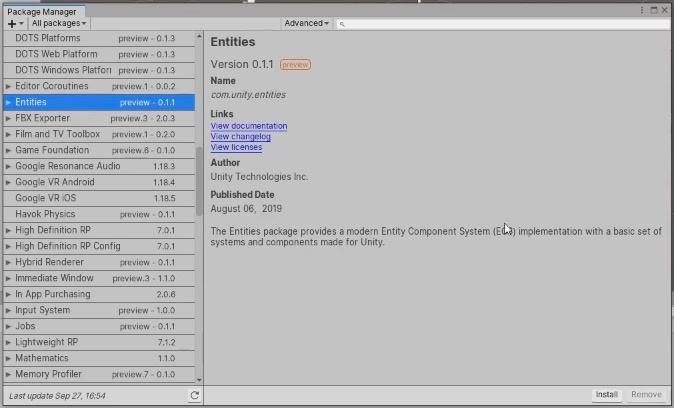Maximize the Package Manager window
This screenshot has height=408, width=674.
tap(654, 10)
